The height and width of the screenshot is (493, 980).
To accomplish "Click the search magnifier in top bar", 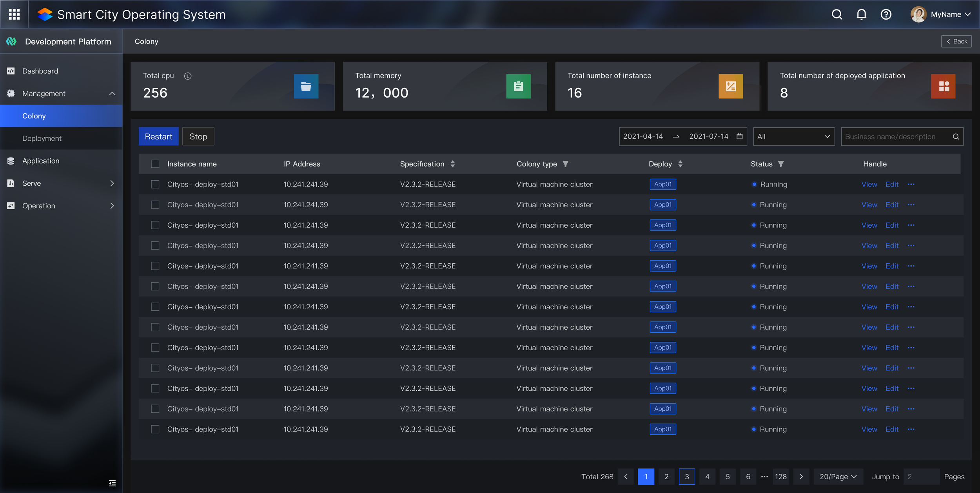I will point(837,14).
